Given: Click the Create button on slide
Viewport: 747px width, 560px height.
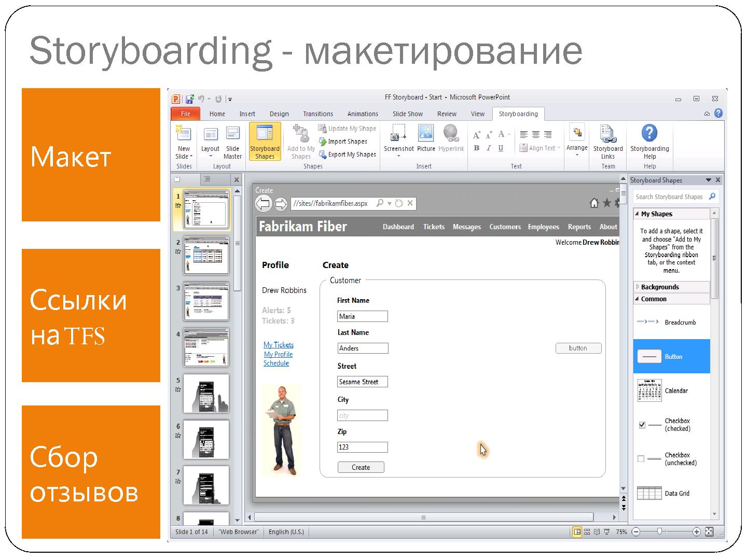Looking at the screenshot, I should (x=361, y=467).
